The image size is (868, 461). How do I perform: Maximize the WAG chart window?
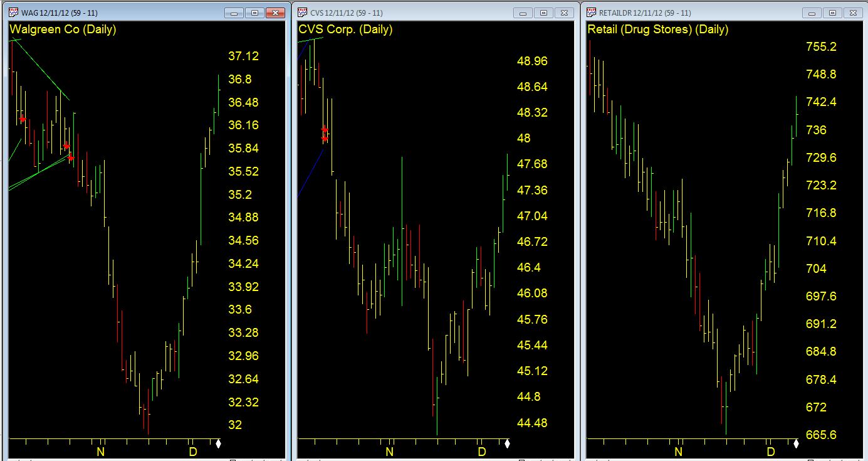coord(254,13)
